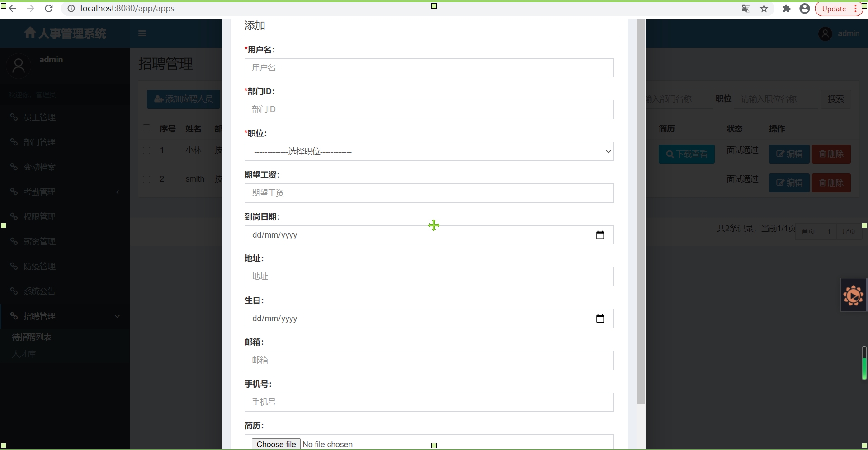
Task: Click the green vertical volume slider at right edge
Action: (x=864, y=363)
